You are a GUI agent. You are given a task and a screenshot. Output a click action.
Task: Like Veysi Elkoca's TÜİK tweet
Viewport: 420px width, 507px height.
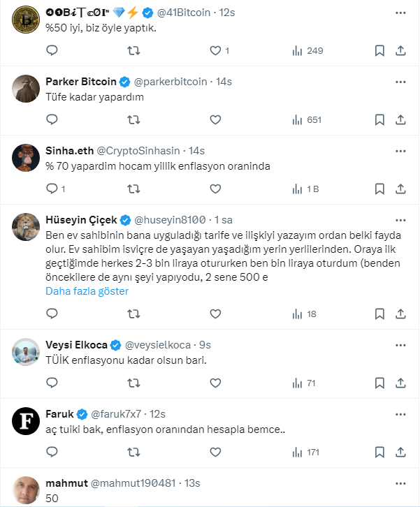pyautogui.click(x=215, y=383)
